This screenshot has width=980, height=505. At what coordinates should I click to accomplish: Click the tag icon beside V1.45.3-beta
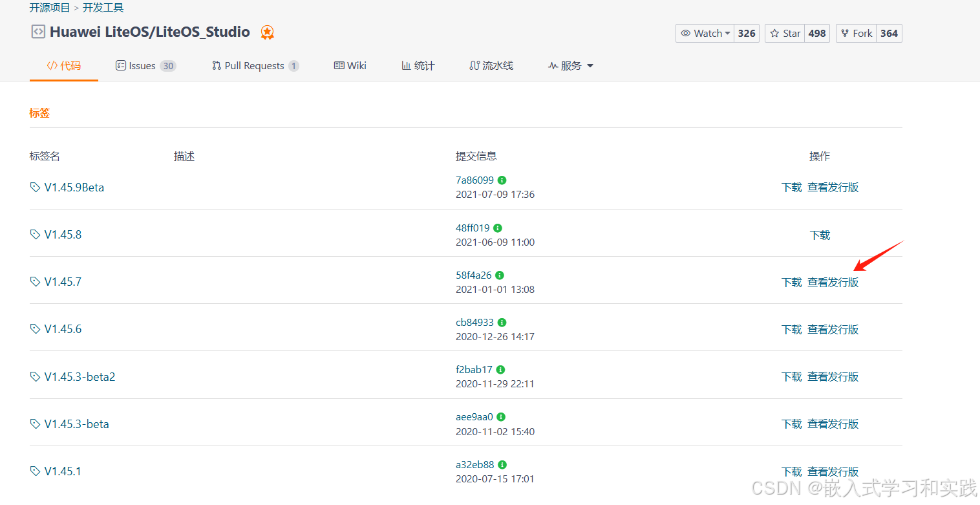click(x=35, y=424)
